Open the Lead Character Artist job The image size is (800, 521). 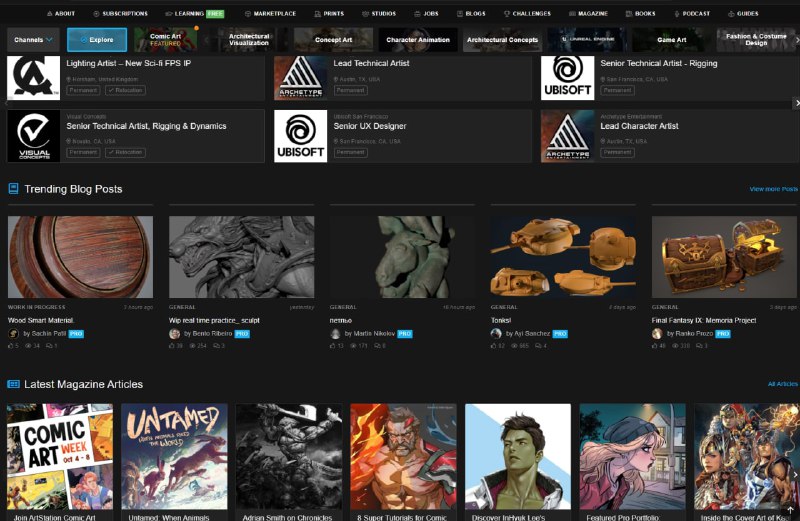click(639, 126)
